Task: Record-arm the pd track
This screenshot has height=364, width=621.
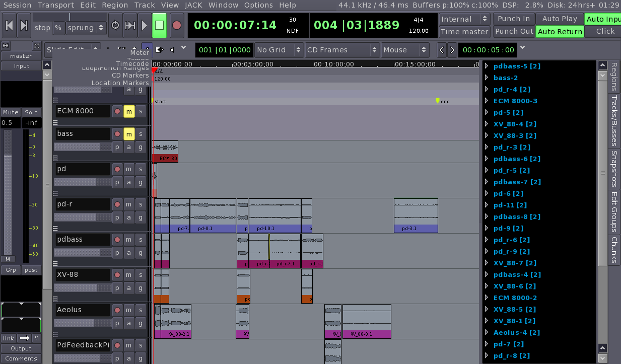Action: 117,169
